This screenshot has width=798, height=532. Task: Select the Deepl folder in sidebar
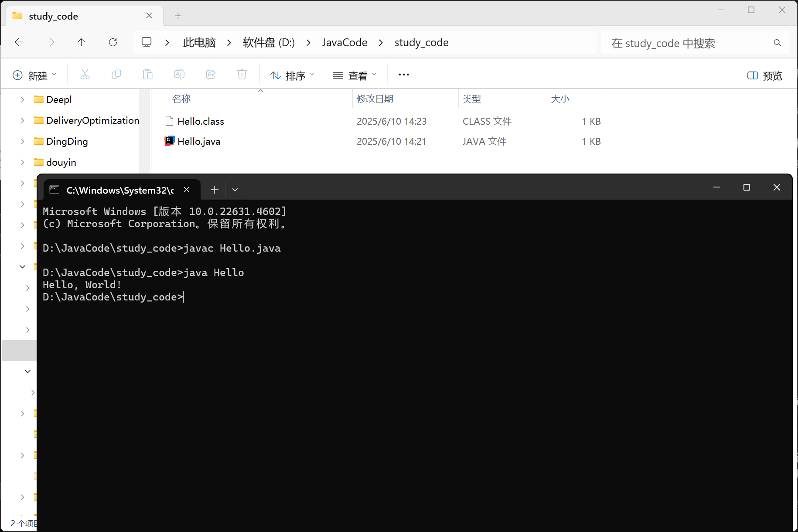[x=59, y=99]
